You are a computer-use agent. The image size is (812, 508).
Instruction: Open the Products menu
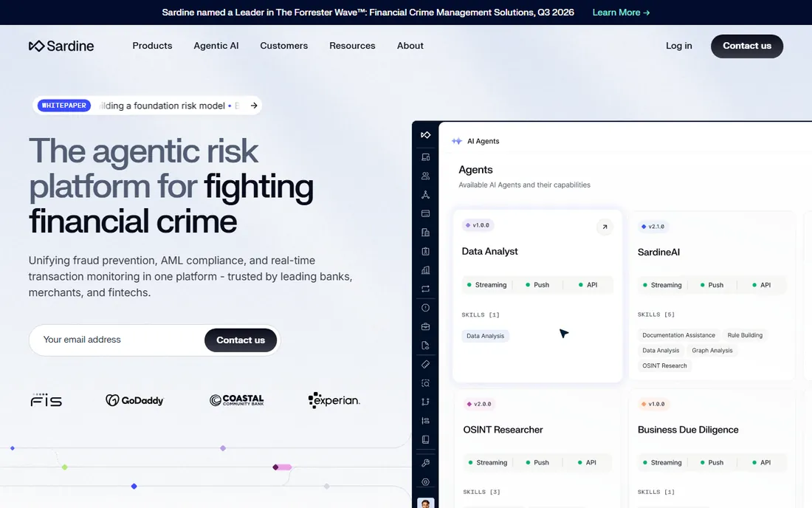(x=152, y=46)
